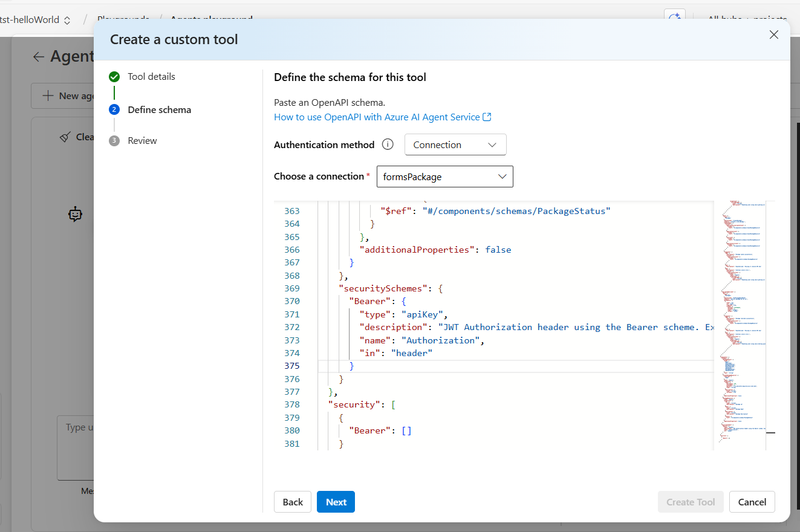
Task: Click the JWT Authorization description text
Action: pyautogui.click(x=576, y=327)
